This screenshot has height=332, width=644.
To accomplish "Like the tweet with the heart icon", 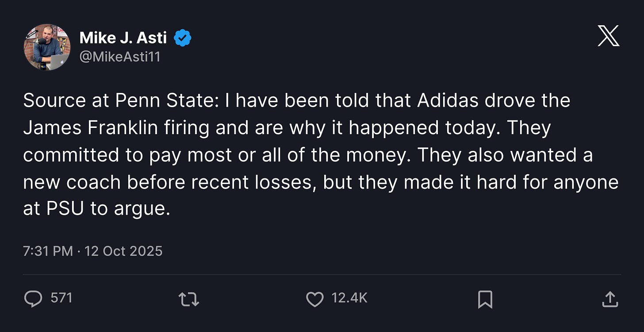I will 314,299.
